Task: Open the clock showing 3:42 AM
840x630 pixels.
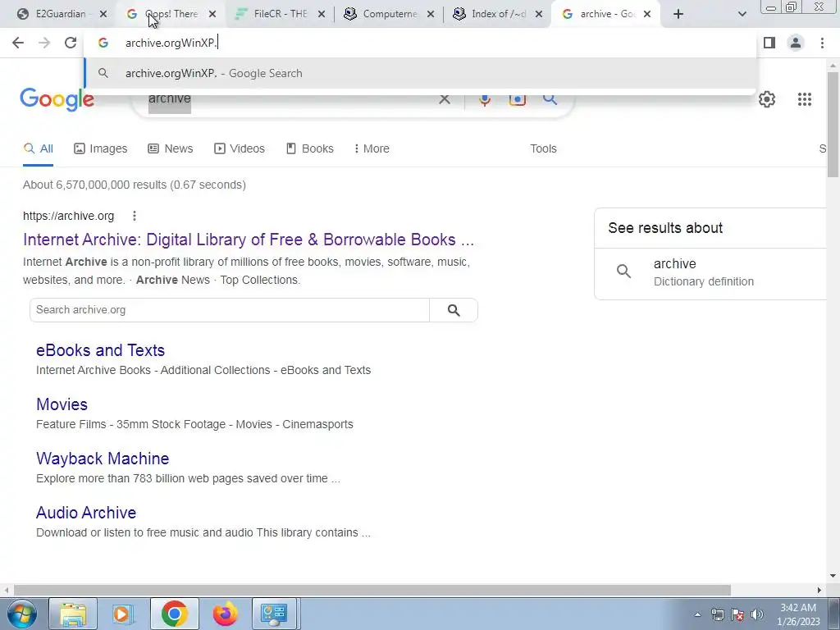Action: 798,614
